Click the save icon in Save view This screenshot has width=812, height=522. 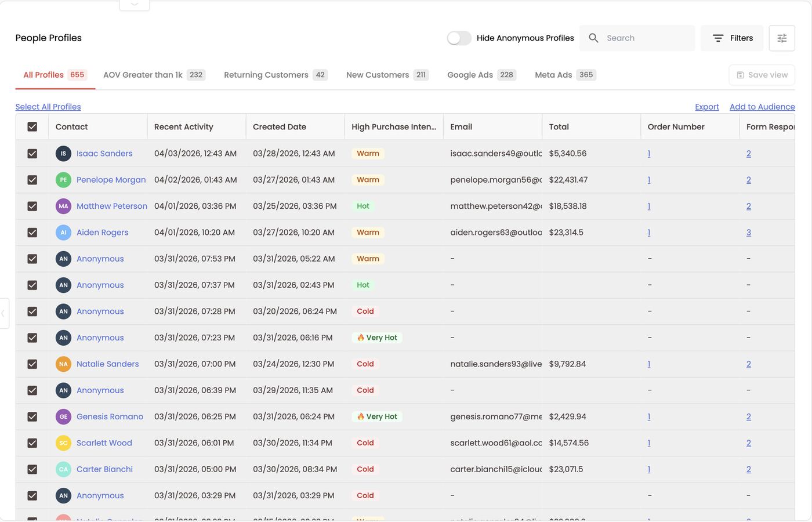point(741,75)
